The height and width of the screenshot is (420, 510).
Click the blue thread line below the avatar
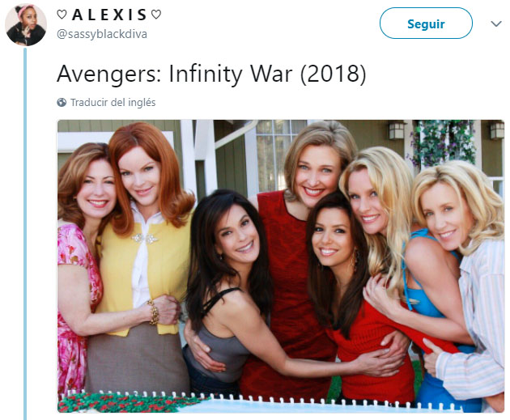click(x=25, y=233)
